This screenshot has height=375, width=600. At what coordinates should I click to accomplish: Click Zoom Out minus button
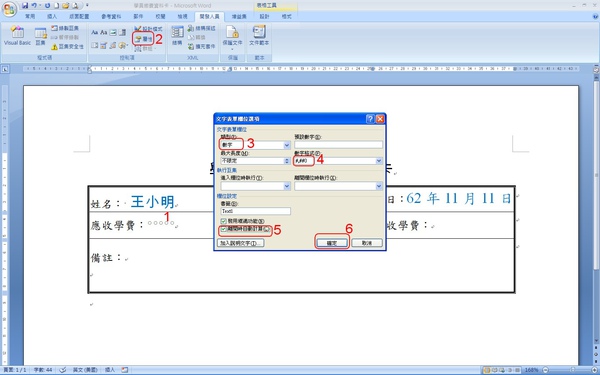tap(545, 370)
